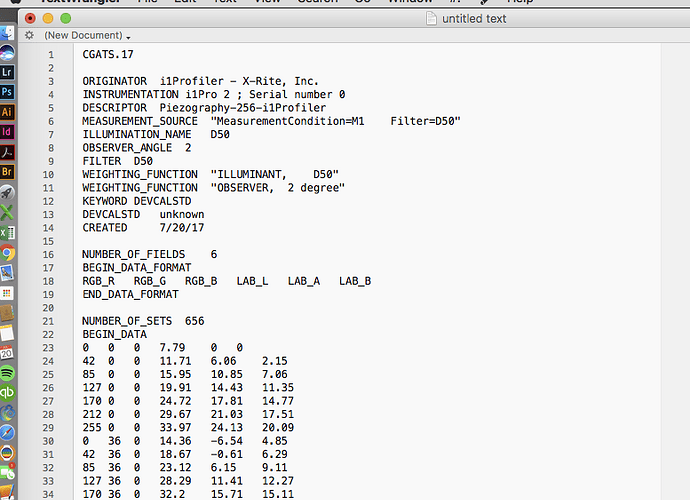Click 'NUMBER_OF_SETS' on line 21
This screenshot has height=500, width=690.
(127, 321)
